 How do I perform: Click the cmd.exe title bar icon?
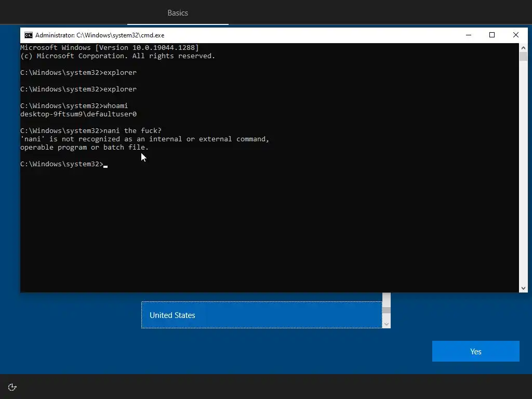coord(29,35)
